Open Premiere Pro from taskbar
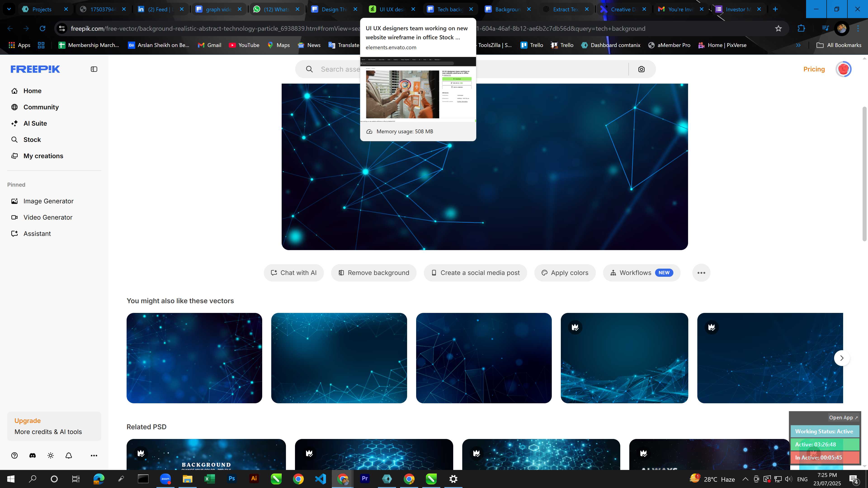 365,479
